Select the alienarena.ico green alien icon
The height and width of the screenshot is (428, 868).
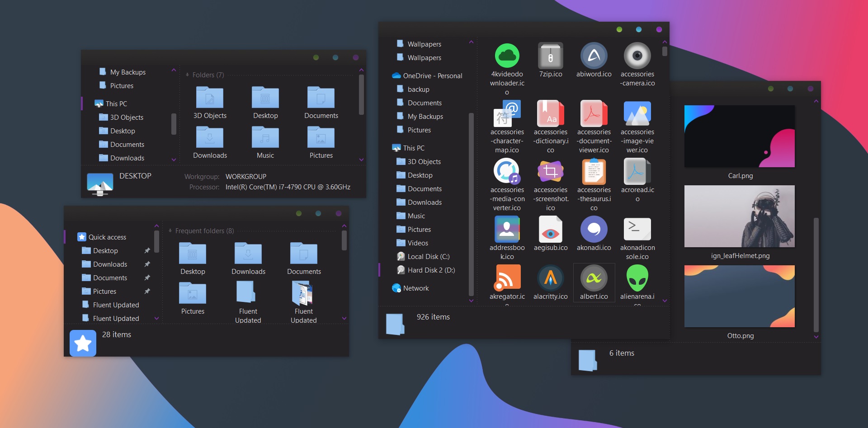click(637, 278)
